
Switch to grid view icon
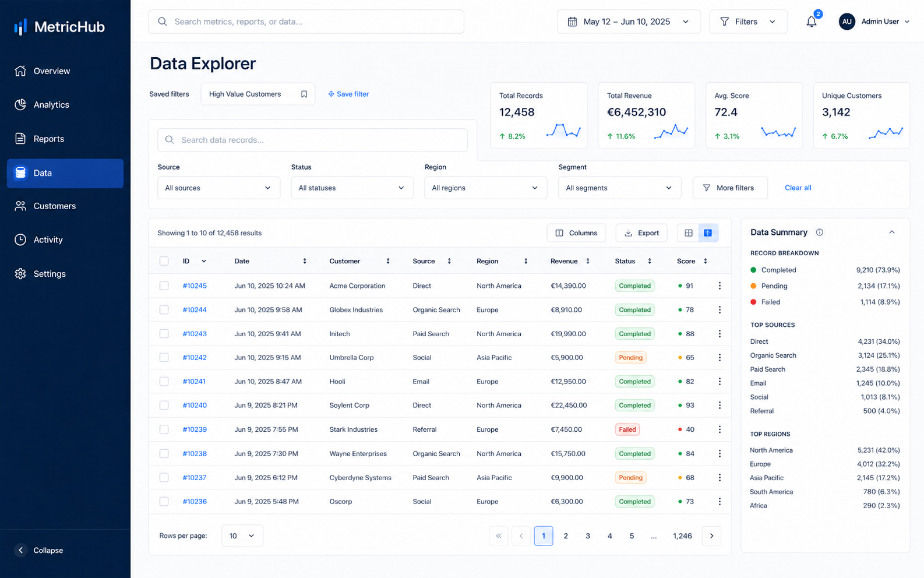pyautogui.click(x=688, y=233)
